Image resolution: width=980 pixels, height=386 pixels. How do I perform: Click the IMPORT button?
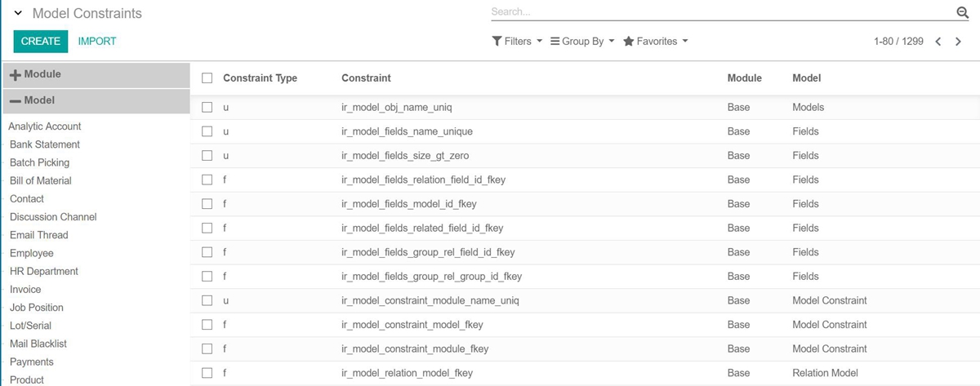pos(97,41)
